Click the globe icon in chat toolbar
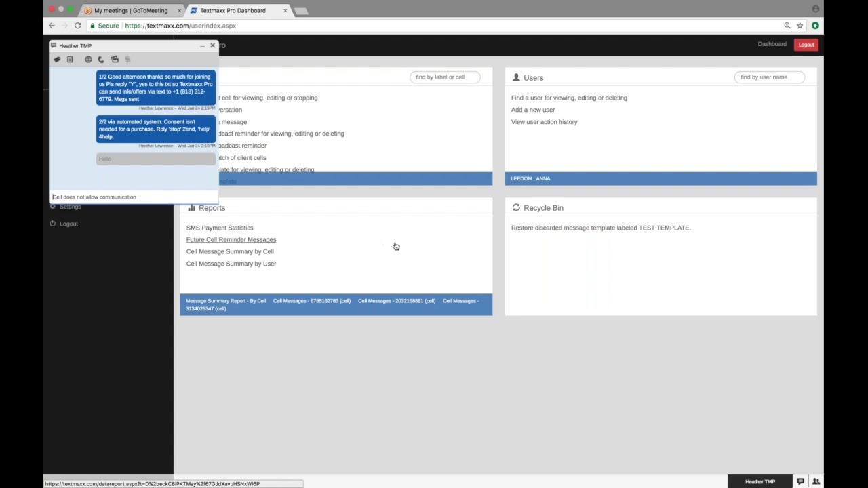This screenshot has height=488, width=868. coord(88,60)
